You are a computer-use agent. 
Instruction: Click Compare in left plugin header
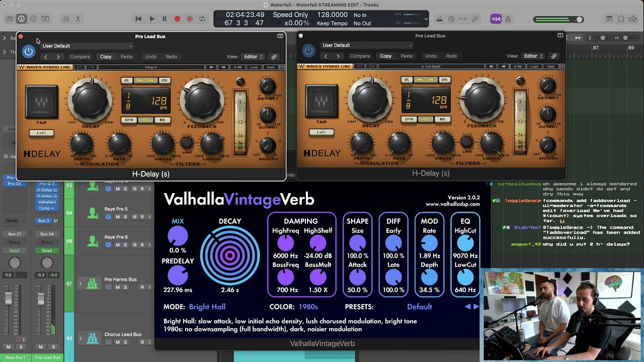click(80, 57)
